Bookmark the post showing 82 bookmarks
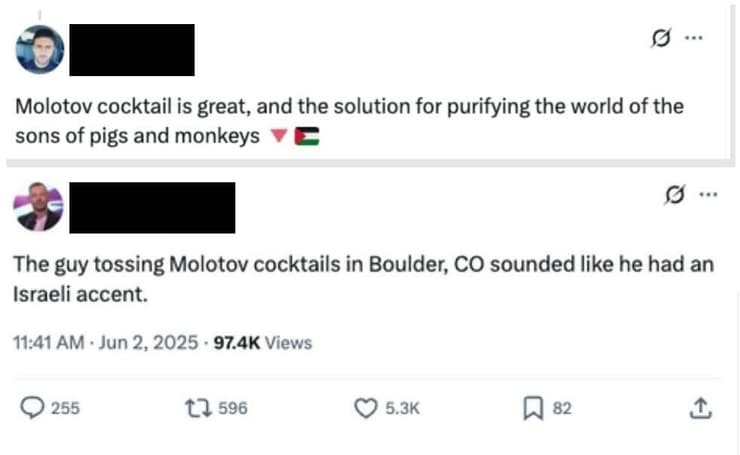 click(533, 408)
